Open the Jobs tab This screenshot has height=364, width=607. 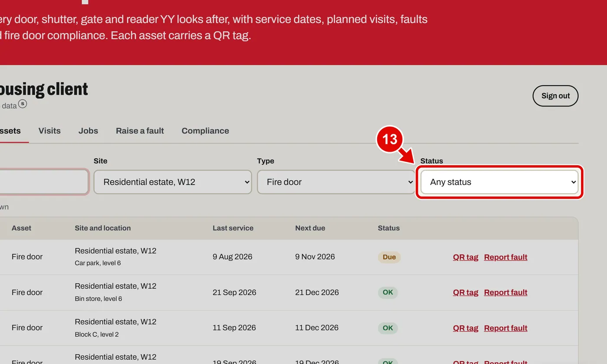pos(88,131)
